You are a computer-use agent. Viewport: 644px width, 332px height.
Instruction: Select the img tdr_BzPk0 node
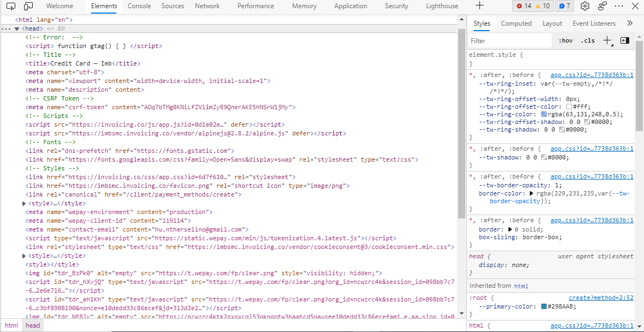click(204, 274)
